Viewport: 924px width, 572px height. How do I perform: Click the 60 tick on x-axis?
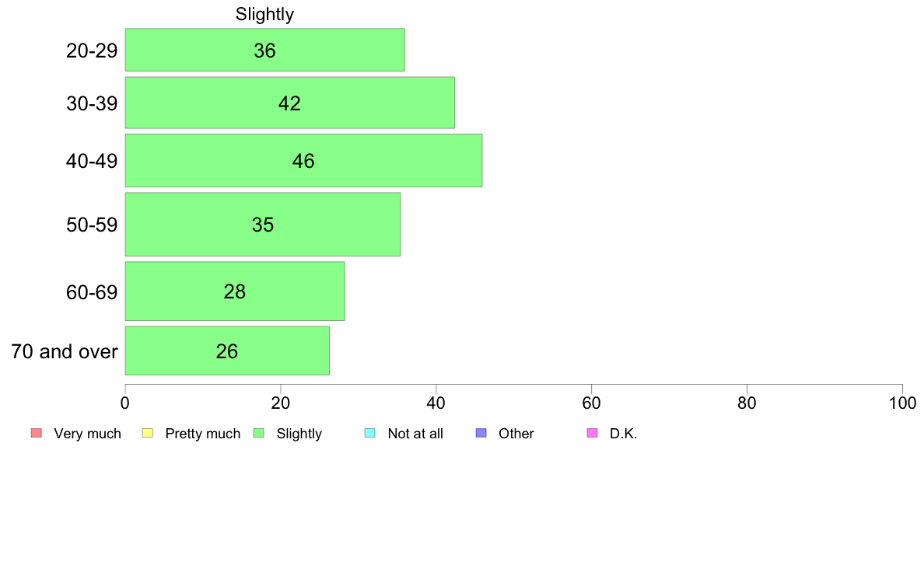click(591, 403)
